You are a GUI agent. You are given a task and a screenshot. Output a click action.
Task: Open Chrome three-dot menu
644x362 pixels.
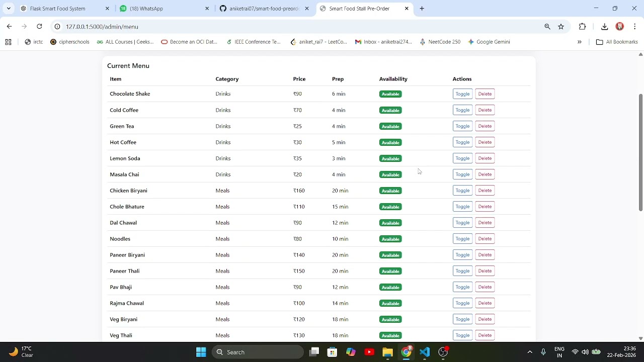point(635,27)
